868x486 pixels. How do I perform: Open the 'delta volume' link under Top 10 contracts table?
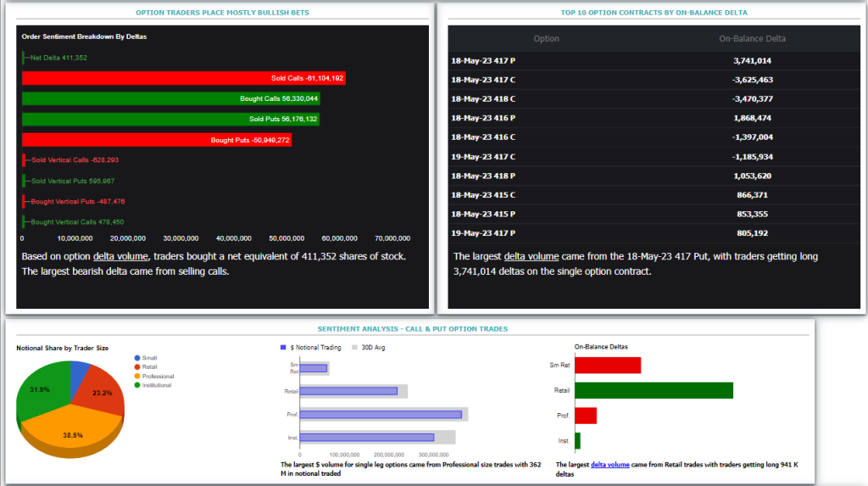[531, 257]
